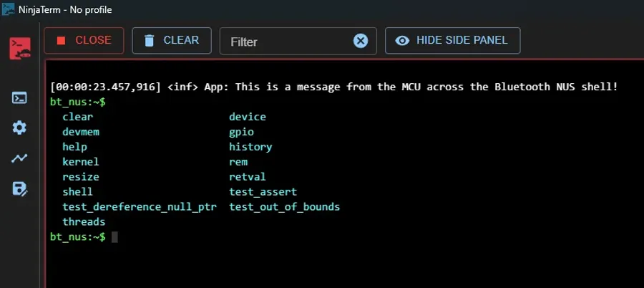644x288 pixels.
Task: Clear the filter text with X icon
Action: pos(361,41)
